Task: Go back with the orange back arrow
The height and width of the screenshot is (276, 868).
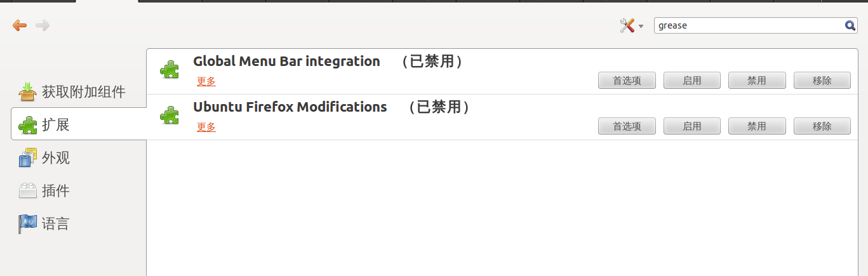Action: (20, 25)
